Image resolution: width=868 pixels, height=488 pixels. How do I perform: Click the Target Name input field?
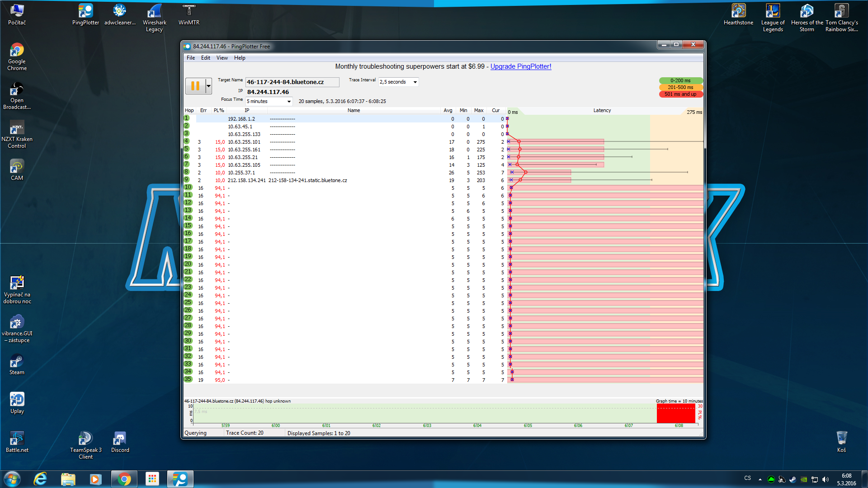click(292, 82)
